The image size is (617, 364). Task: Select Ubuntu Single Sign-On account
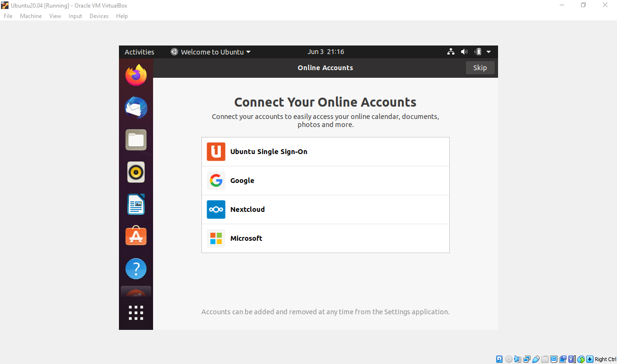pos(326,152)
